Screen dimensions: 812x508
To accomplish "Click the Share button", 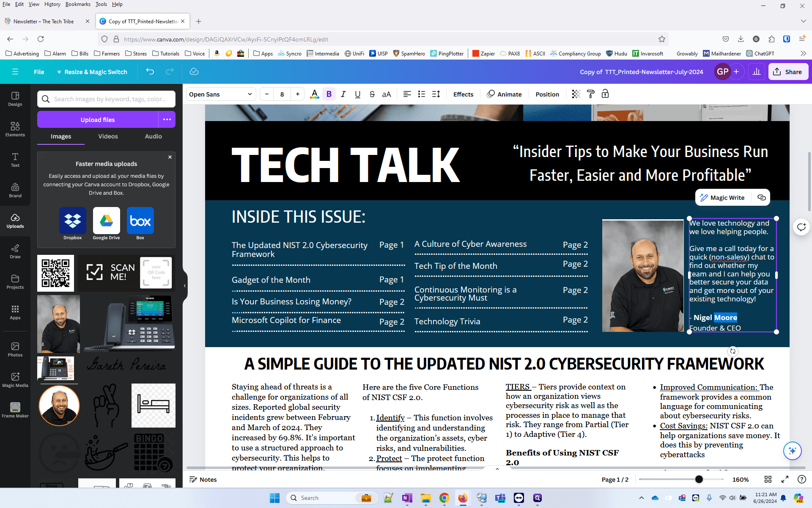I will [788, 72].
